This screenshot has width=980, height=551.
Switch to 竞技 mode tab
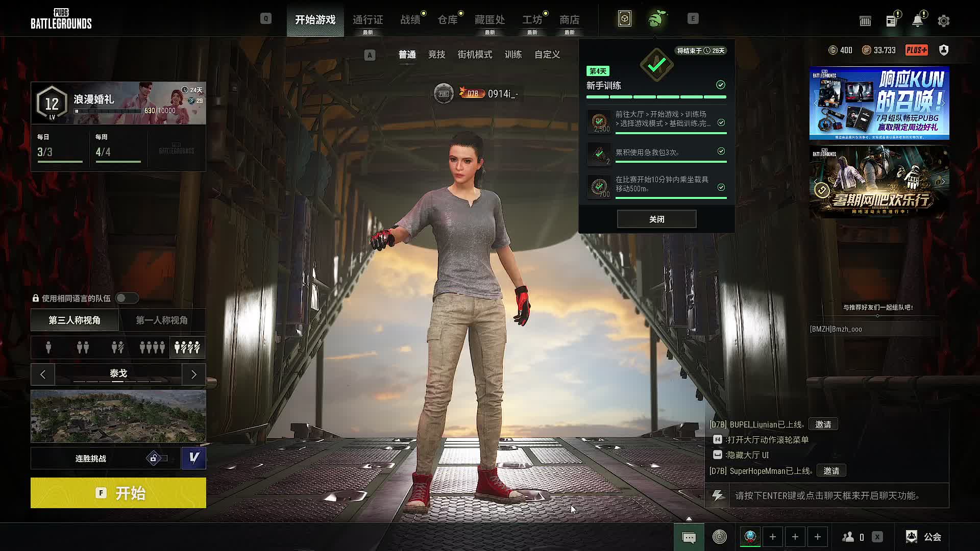(x=437, y=55)
